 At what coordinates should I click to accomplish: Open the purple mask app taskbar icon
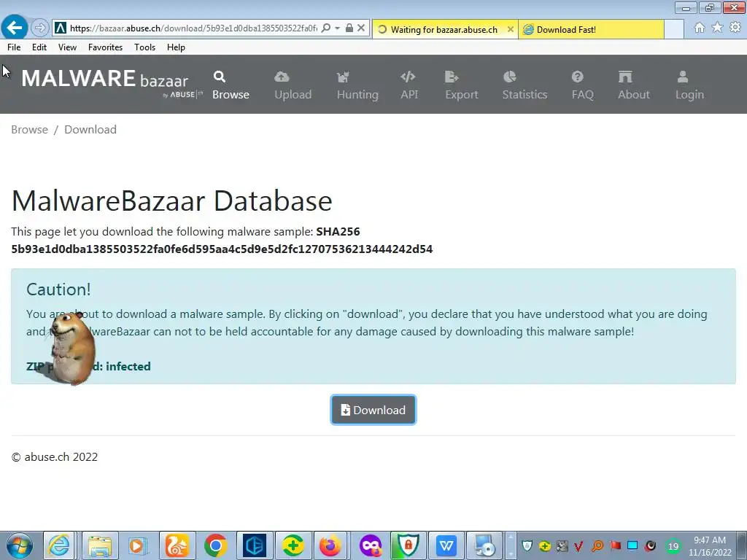click(x=370, y=545)
